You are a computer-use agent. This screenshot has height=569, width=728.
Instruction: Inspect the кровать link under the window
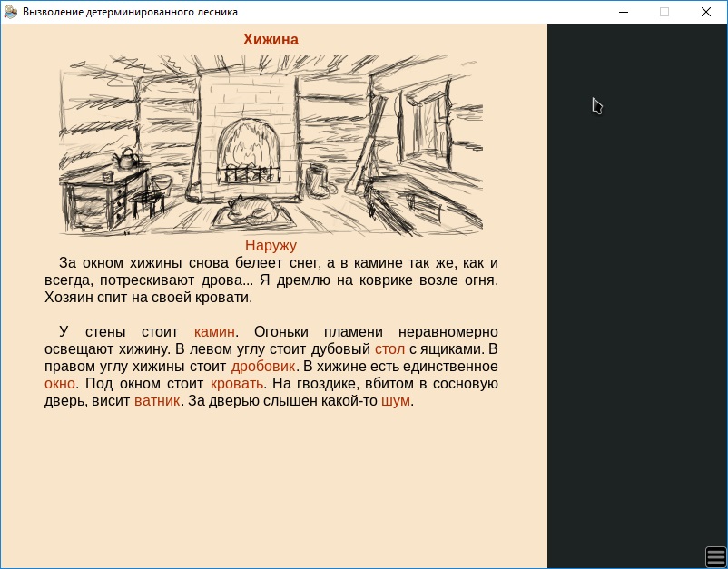236,384
